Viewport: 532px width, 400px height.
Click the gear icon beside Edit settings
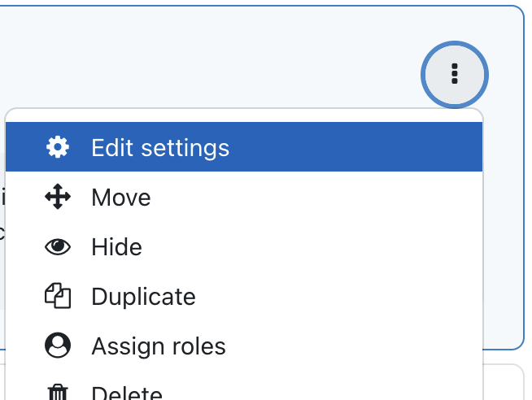pos(58,147)
